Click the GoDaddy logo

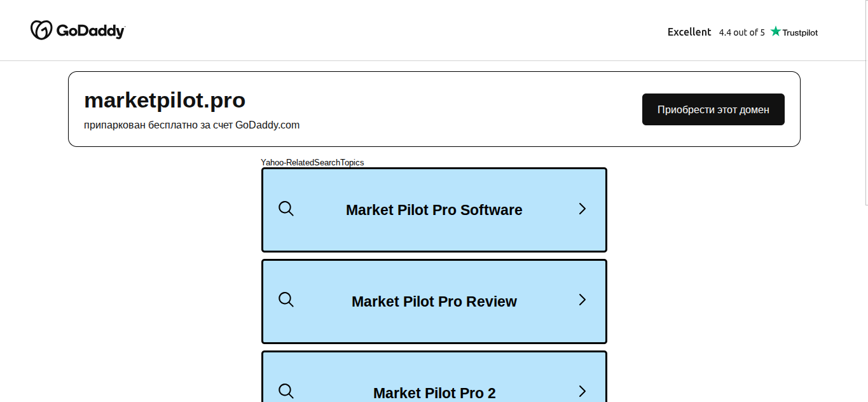pos(78,30)
